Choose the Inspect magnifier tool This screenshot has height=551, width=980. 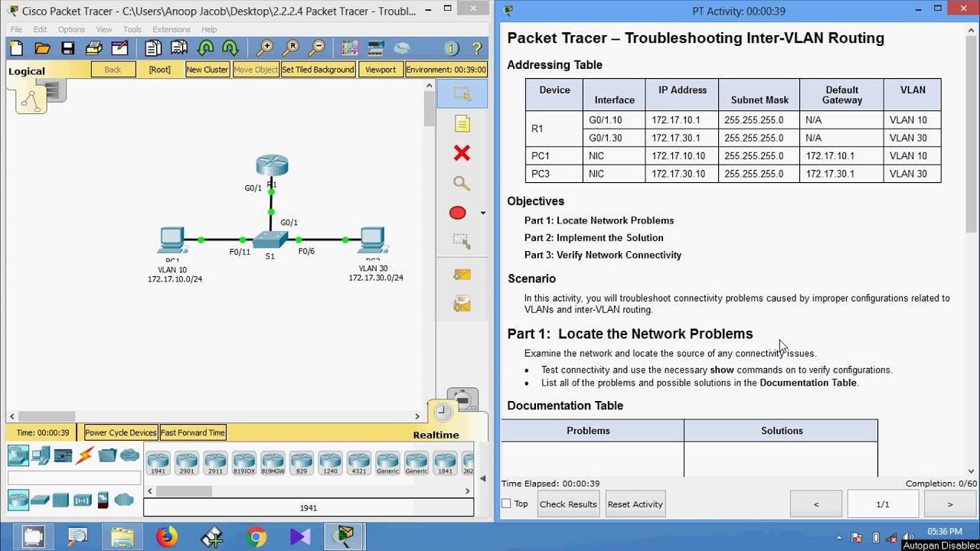click(x=461, y=183)
